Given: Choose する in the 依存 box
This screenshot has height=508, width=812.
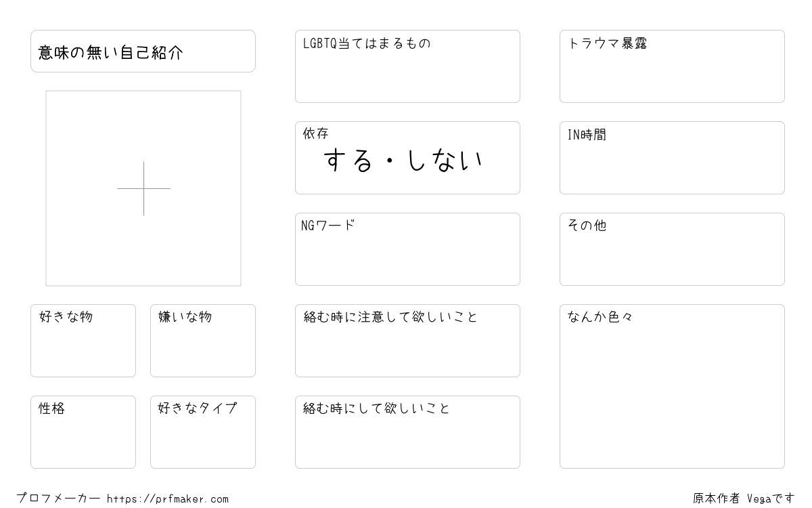Looking at the screenshot, I should [x=348, y=161].
